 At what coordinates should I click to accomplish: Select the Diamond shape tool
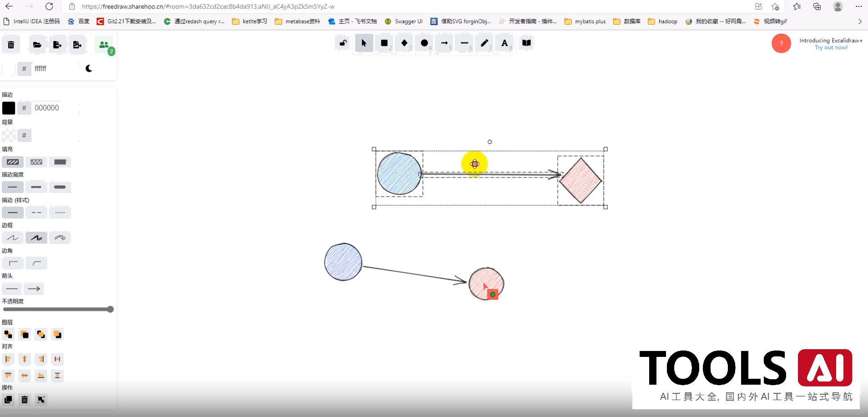point(404,43)
